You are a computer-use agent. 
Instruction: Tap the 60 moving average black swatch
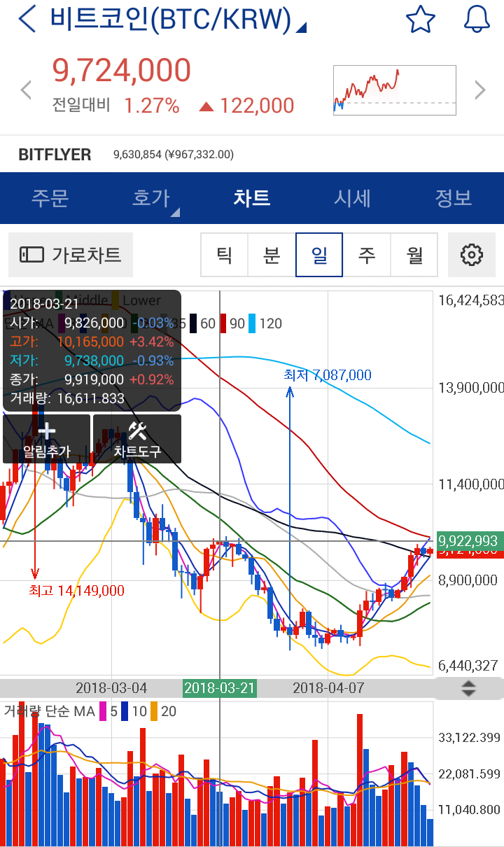192,323
